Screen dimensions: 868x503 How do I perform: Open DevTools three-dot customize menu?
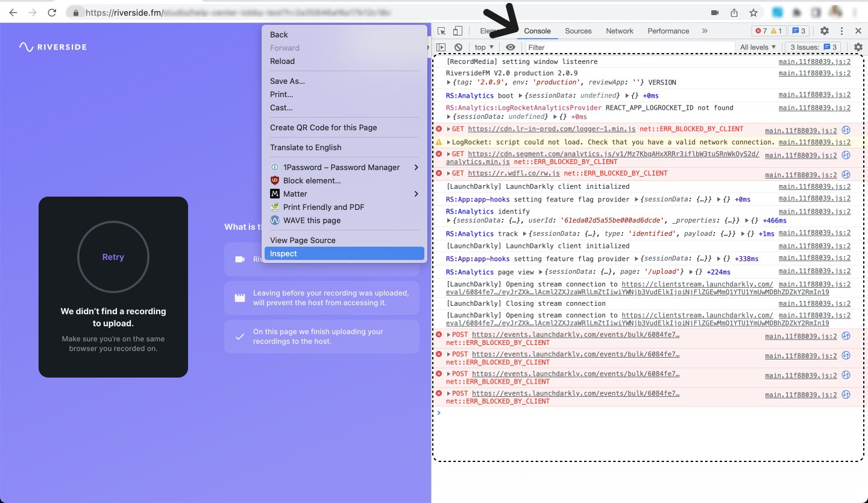coord(841,31)
